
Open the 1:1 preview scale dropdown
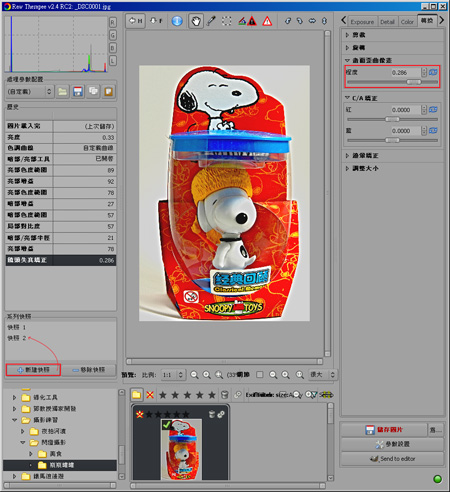coord(173,375)
